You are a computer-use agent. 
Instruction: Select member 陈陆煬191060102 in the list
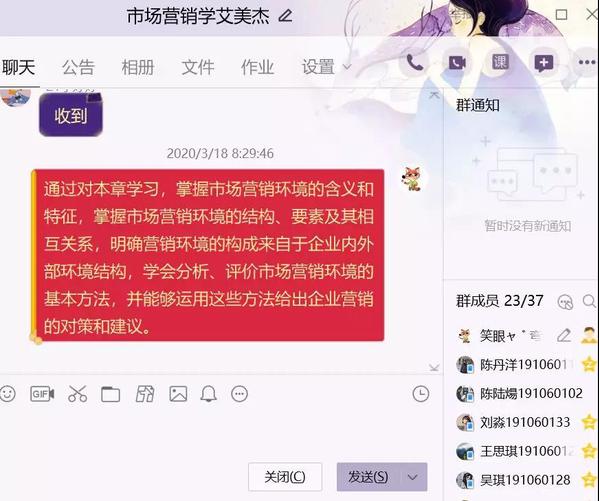point(520,393)
